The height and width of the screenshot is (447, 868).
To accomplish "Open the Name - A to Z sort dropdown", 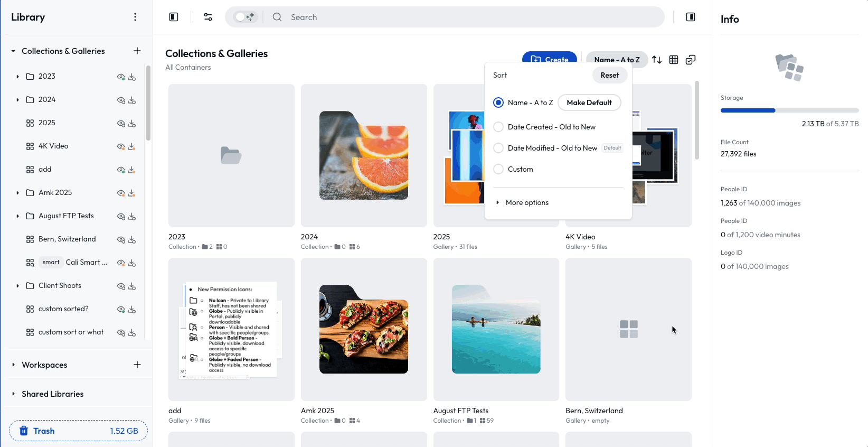I will pos(617,60).
